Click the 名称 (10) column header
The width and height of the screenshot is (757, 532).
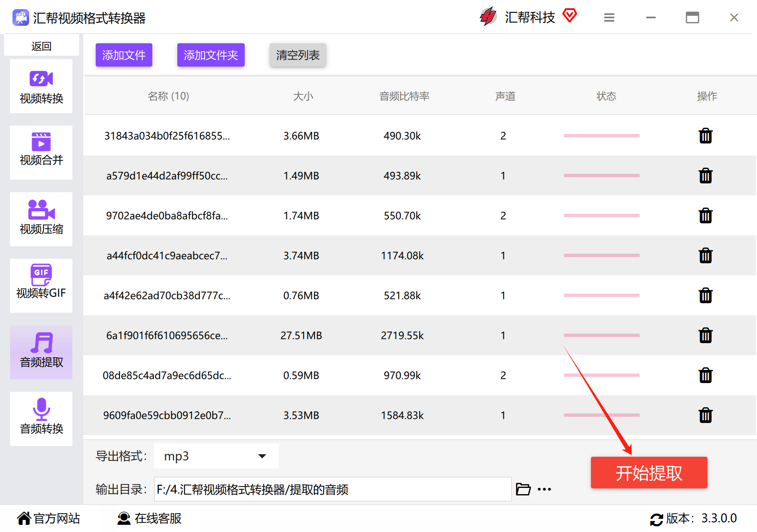[169, 96]
